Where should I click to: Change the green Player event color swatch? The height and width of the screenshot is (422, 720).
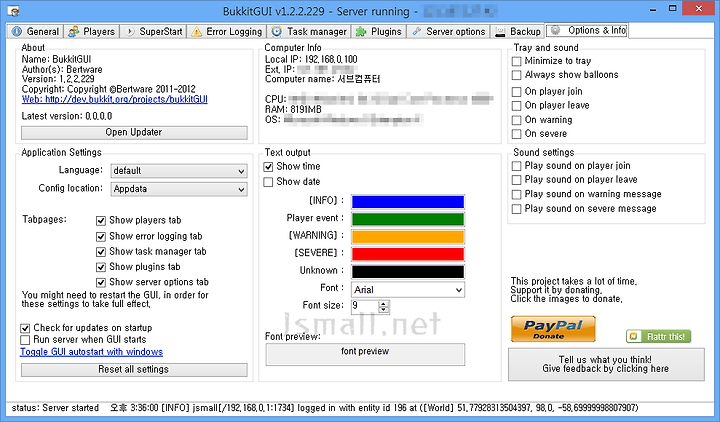[408, 219]
